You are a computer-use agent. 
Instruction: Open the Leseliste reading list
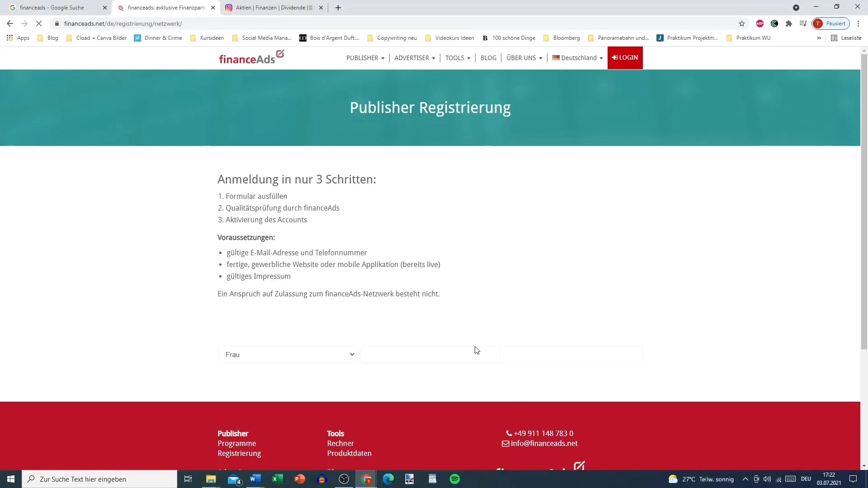846,38
